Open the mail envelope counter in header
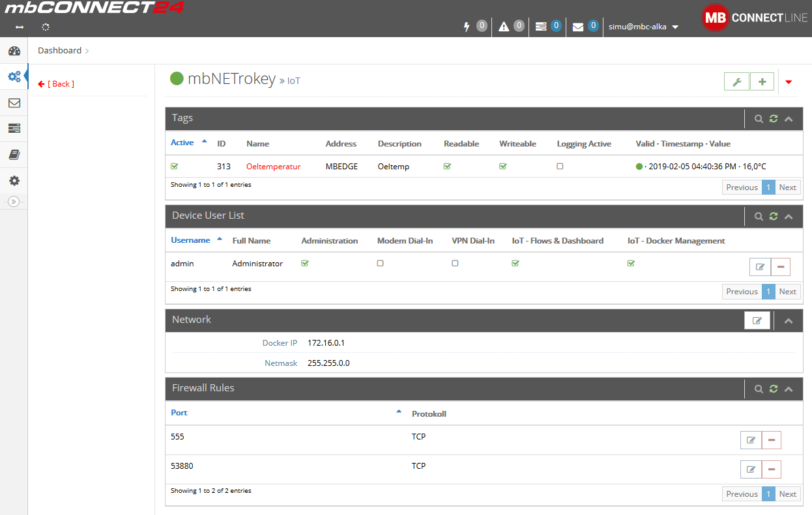812x515 pixels. (585, 26)
